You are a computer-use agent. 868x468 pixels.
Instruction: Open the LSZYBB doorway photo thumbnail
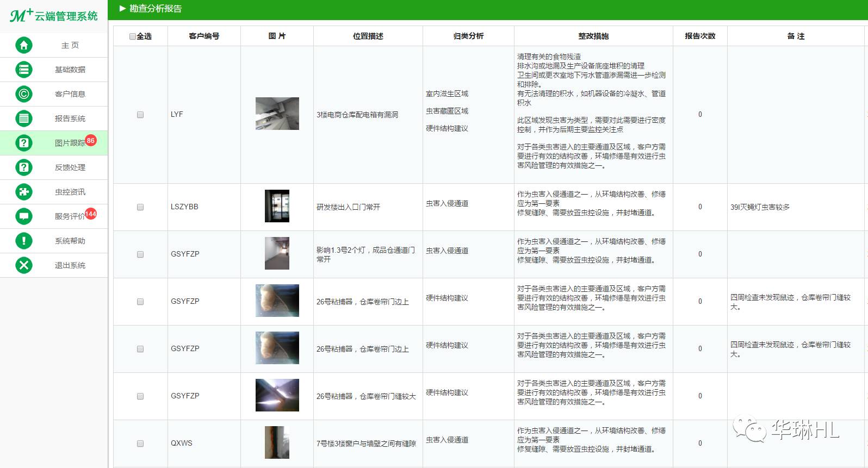pyautogui.click(x=277, y=206)
